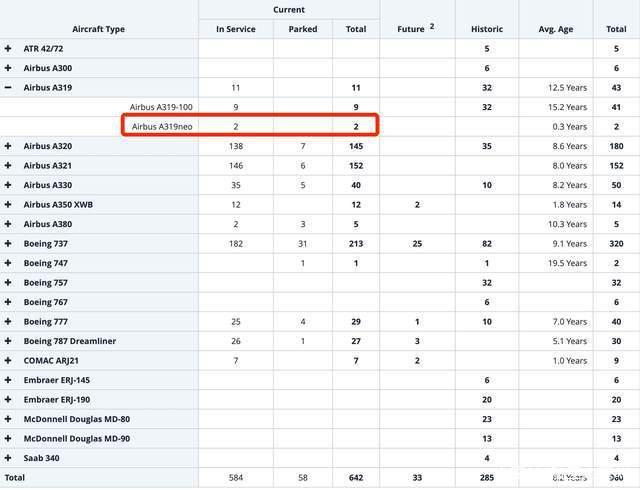The width and height of the screenshot is (640, 490).
Task: Click the Saab 340 type name
Action: 41,458
